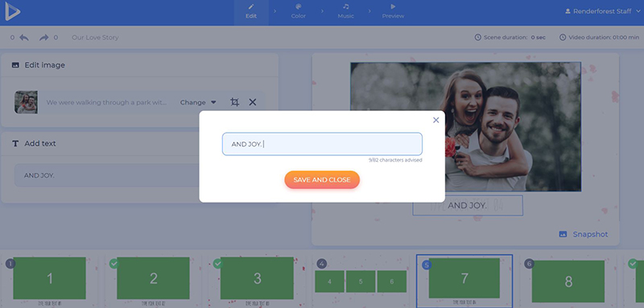Click the video duration clock icon
The image size is (644, 308).
[x=563, y=37]
